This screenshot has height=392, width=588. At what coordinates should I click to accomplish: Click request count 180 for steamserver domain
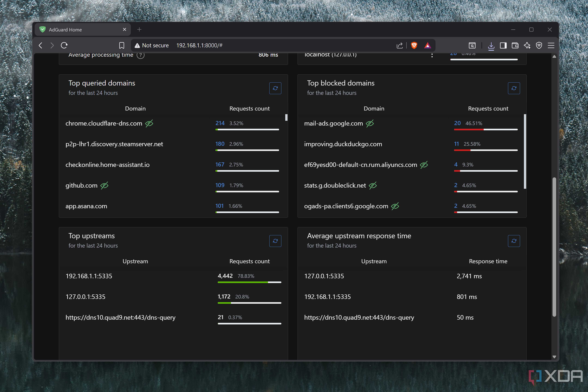point(220,144)
